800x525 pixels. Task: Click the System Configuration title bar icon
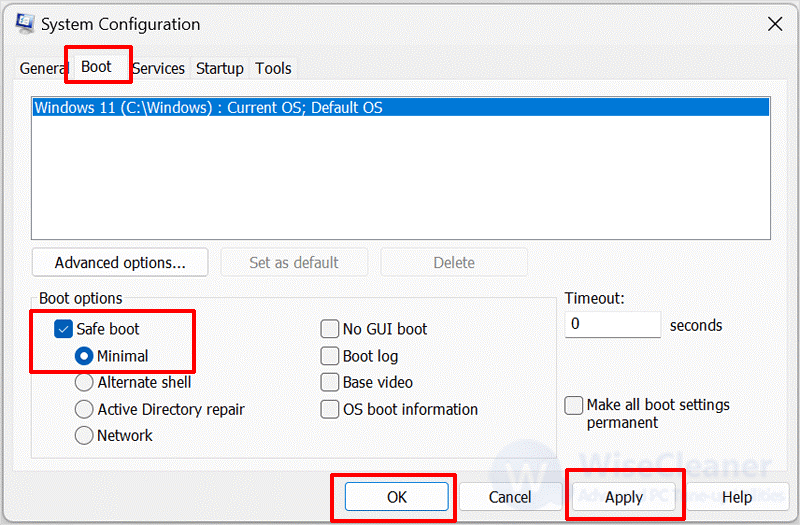[24, 23]
